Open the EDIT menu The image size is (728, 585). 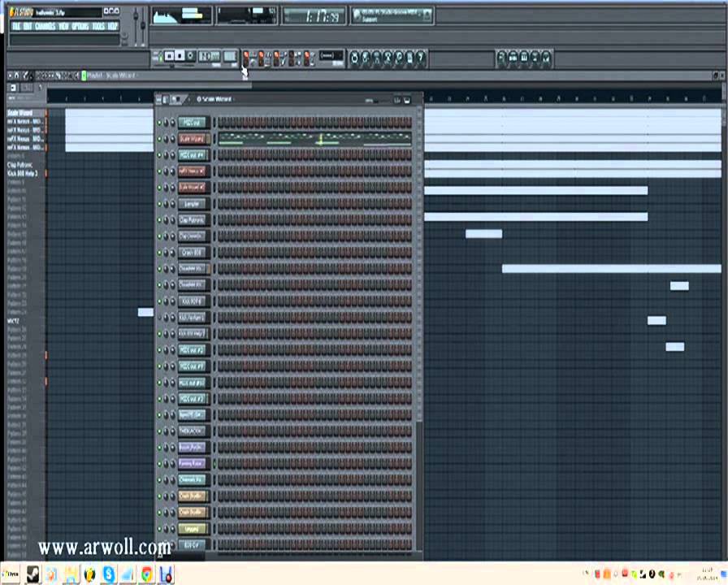pos(28,26)
